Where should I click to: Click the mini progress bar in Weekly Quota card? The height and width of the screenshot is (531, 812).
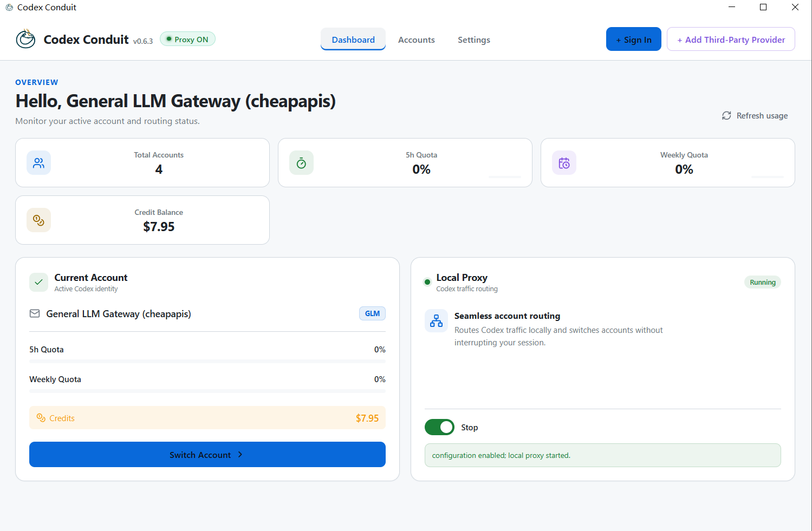768,176
